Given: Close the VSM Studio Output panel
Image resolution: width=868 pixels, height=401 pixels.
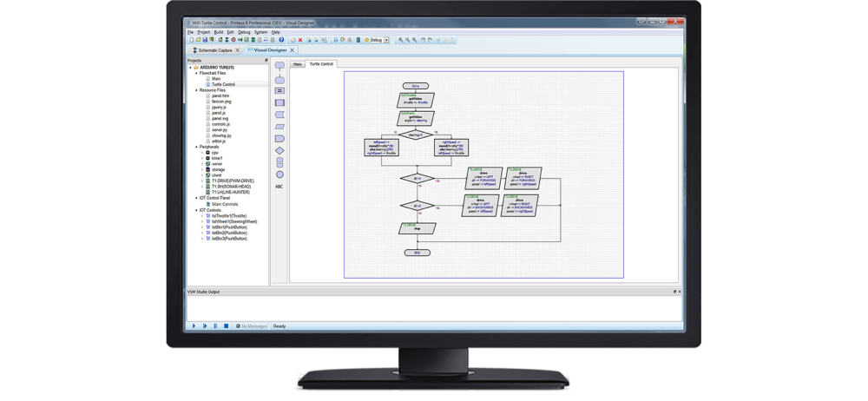Looking at the screenshot, I should click(x=680, y=292).
